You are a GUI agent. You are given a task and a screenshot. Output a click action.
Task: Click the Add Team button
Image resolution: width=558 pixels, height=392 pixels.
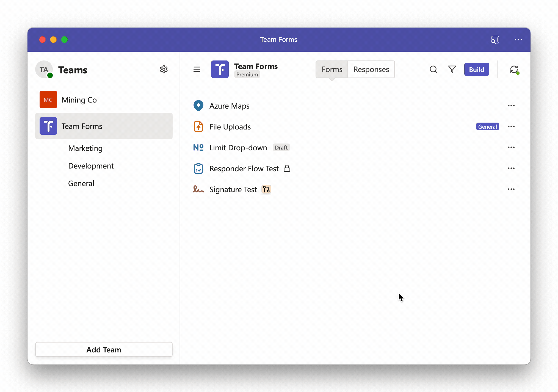click(x=104, y=350)
